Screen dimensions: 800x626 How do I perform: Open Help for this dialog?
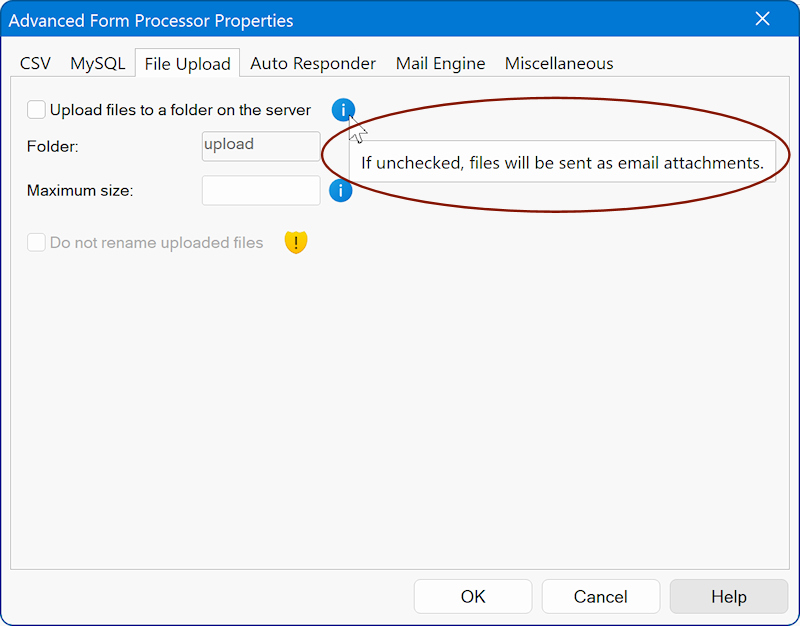729,596
